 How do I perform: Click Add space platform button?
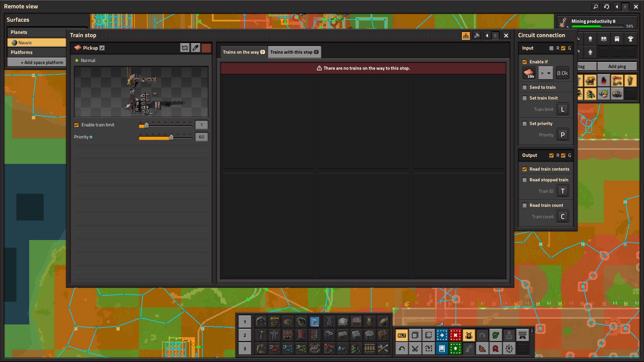(37, 62)
